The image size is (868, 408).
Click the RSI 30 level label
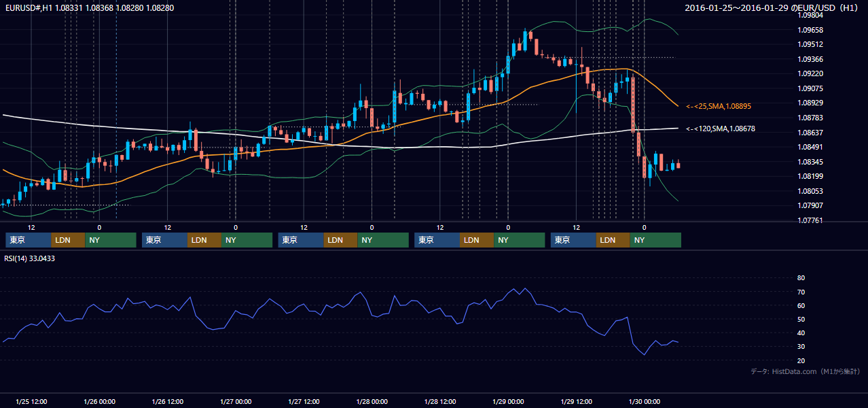point(801,347)
